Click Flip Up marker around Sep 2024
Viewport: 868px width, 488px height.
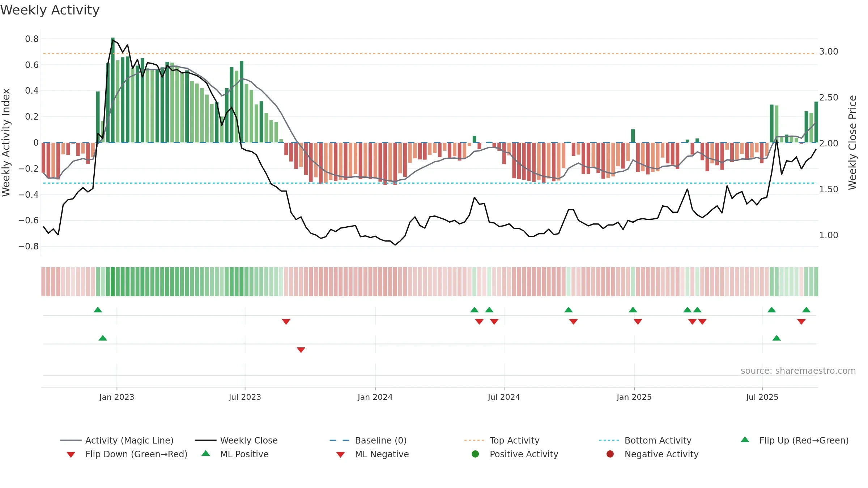(x=569, y=310)
